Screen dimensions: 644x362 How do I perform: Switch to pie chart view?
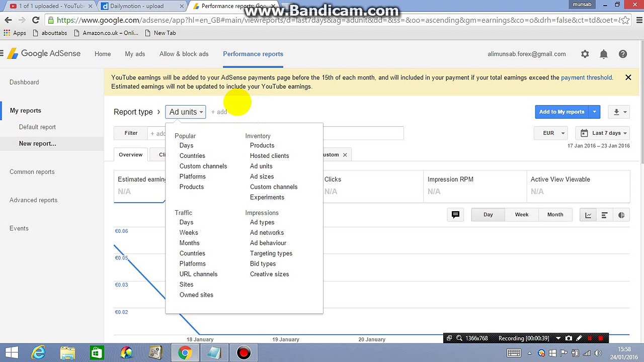(x=621, y=215)
